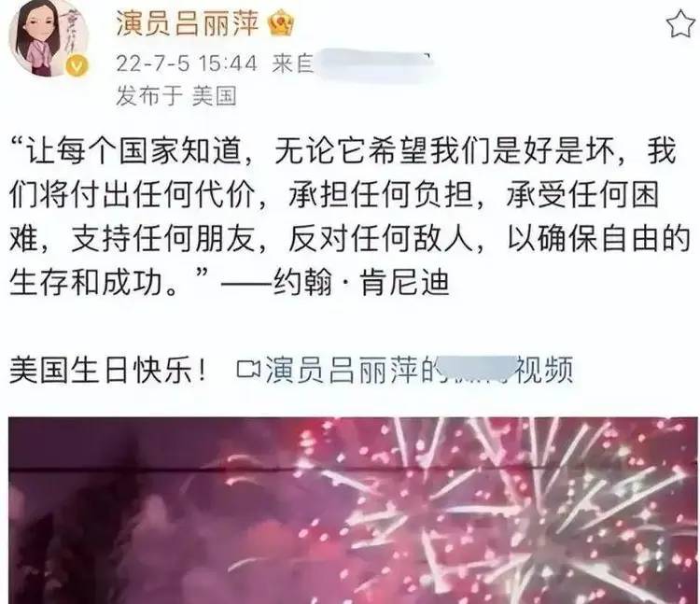Click the crown membership icon

click(282, 23)
